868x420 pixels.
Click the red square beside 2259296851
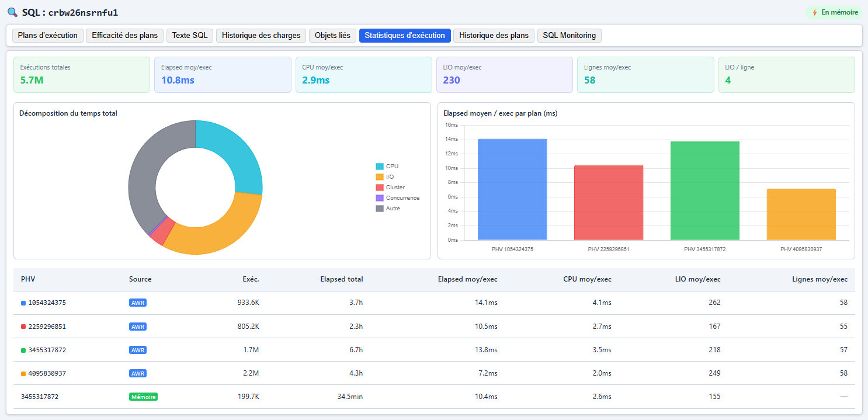[x=23, y=327]
